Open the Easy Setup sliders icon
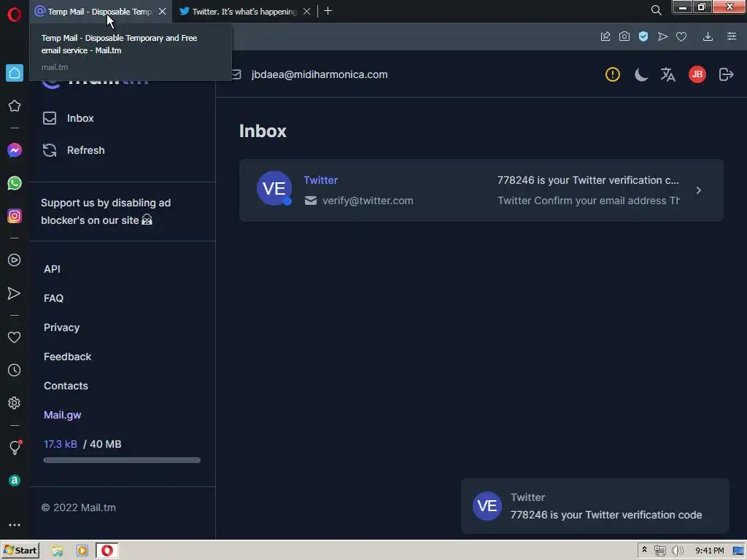Screen dimensions: 747x560 [x=732, y=36]
